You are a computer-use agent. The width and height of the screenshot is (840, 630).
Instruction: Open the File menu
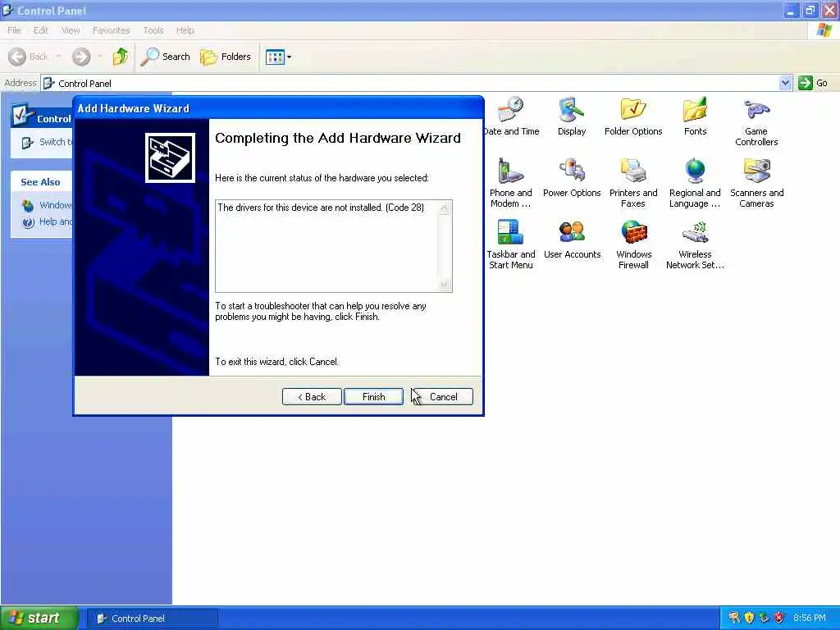pyautogui.click(x=14, y=30)
